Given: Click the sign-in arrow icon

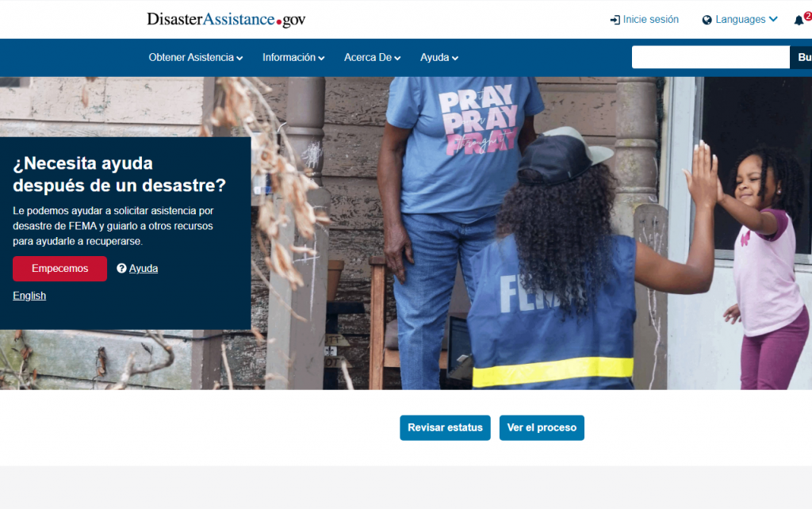Looking at the screenshot, I should coord(615,20).
